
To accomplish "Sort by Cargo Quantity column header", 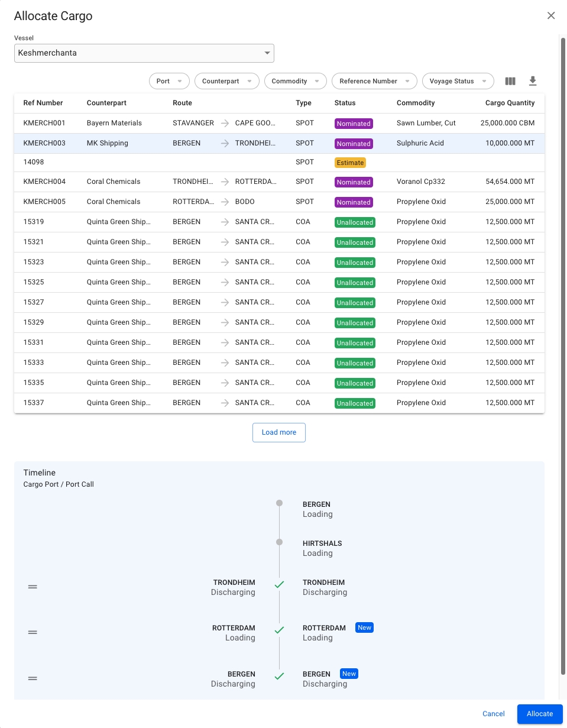I will click(x=510, y=103).
